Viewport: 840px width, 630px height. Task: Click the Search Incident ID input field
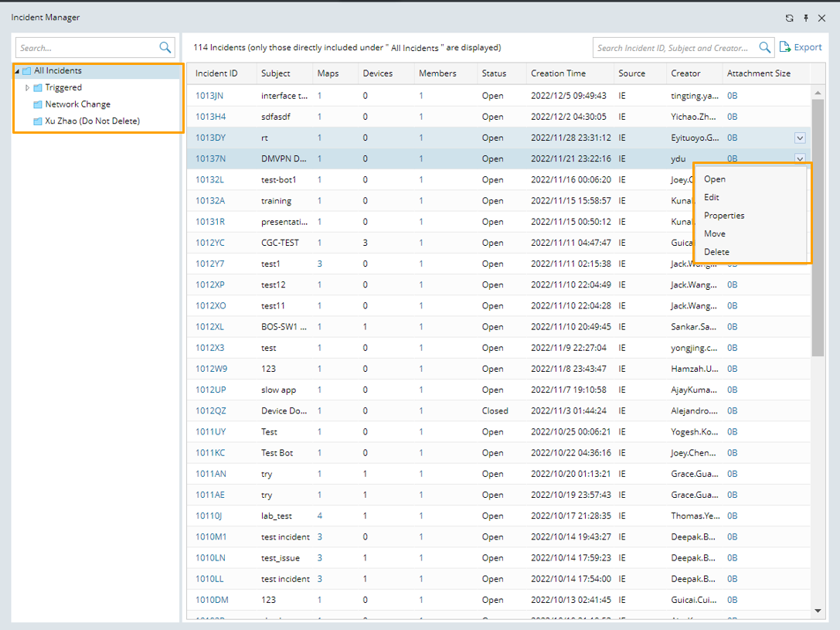coord(673,48)
